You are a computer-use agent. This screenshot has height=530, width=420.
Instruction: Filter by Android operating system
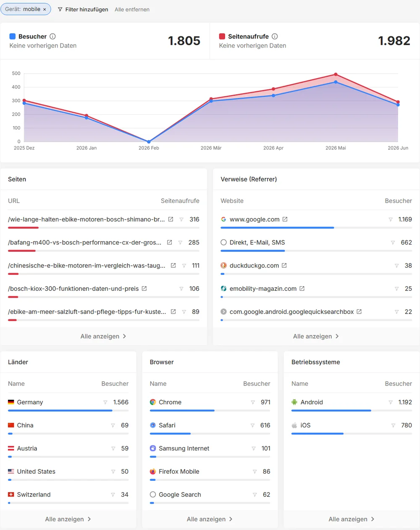point(391,402)
